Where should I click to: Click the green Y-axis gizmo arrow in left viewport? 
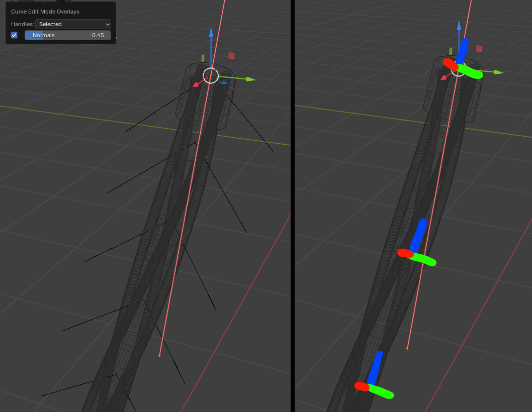pyautogui.click(x=250, y=79)
